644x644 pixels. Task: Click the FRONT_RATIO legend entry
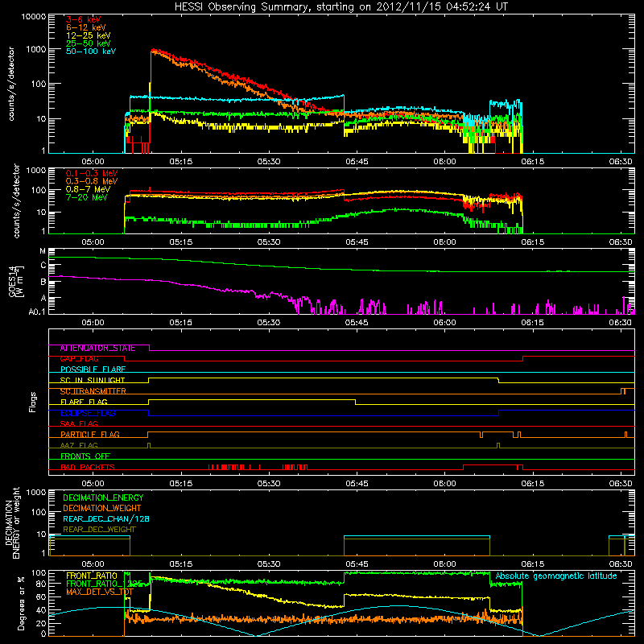tap(92, 576)
